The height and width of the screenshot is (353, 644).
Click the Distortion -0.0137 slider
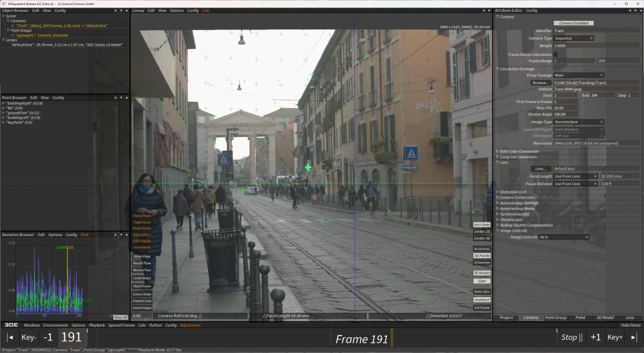point(430,316)
